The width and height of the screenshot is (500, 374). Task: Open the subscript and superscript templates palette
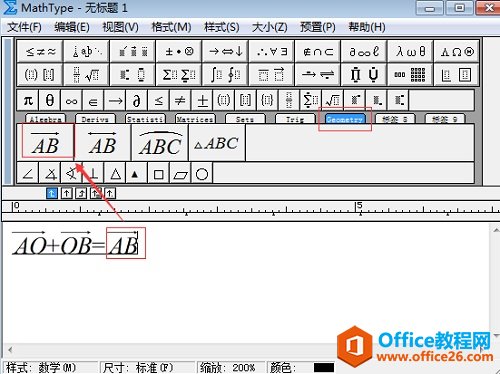pyautogui.click(x=133, y=74)
